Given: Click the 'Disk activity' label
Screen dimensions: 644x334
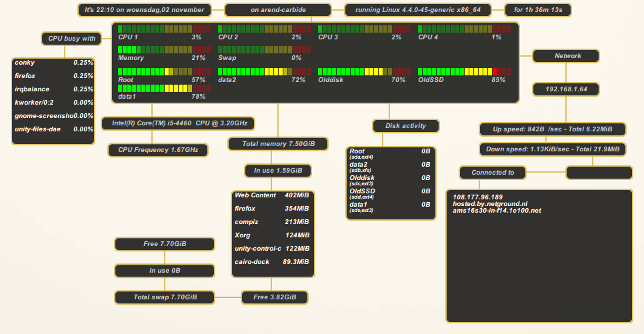Looking at the screenshot, I should 406,126.
